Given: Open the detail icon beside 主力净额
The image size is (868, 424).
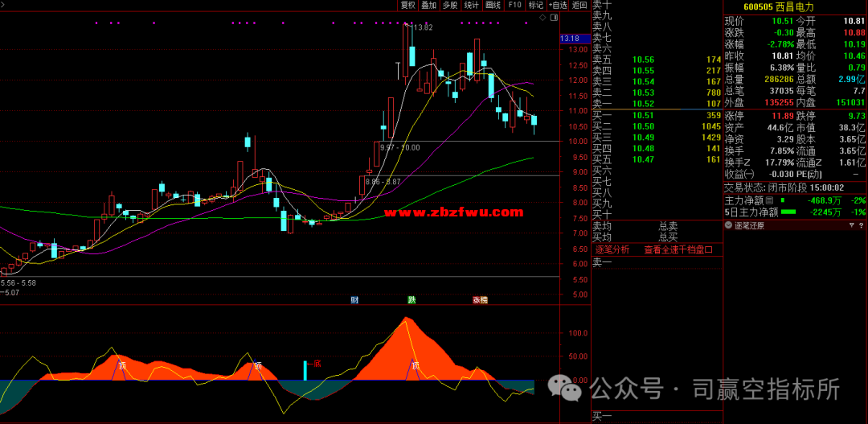Looking at the screenshot, I should (x=769, y=200).
